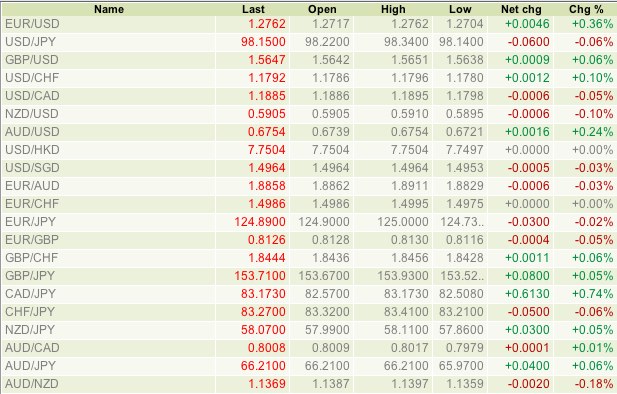Click the low value 1.1798
Screen dimensions: 617x394
tap(465, 96)
